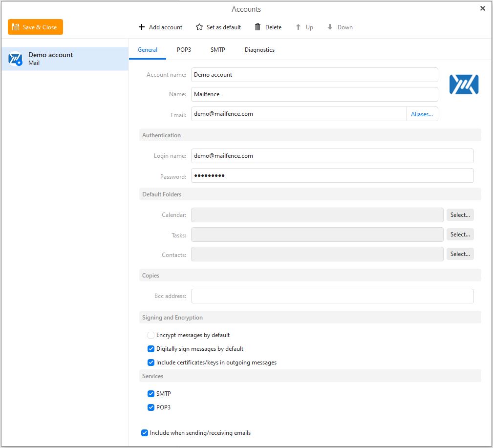Click the Calendar default folder field
Viewport: 493px width, 448px height.
click(317, 215)
